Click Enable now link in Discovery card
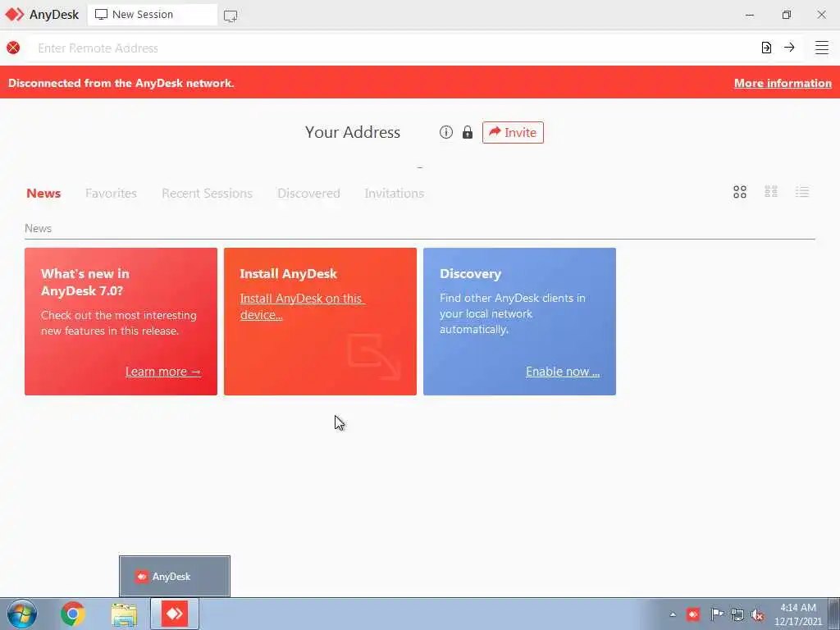This screenshot has height=630, width=840. click(x=563, y=372)
